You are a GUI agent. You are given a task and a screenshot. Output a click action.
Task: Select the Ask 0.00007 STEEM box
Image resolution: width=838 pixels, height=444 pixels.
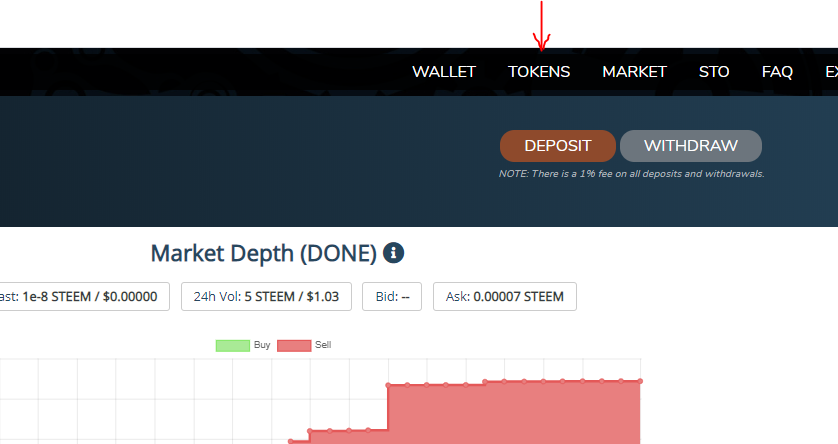pos(504,297)
